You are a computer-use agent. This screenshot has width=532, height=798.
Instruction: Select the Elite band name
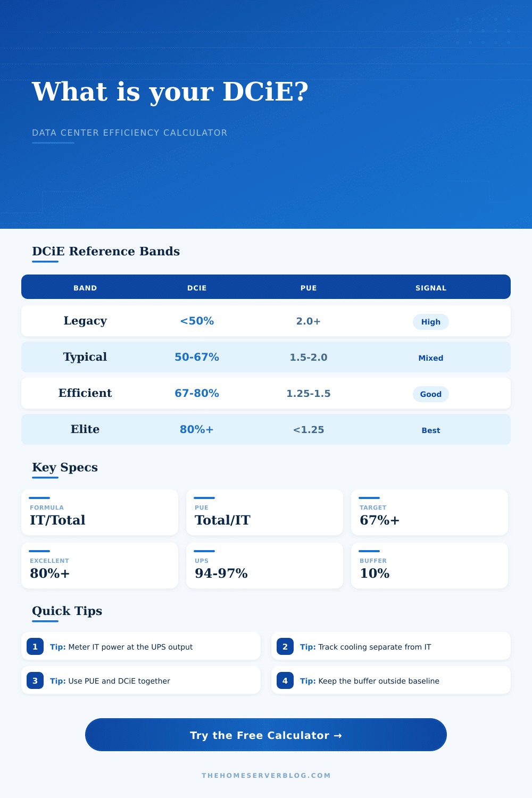(85, 429)
